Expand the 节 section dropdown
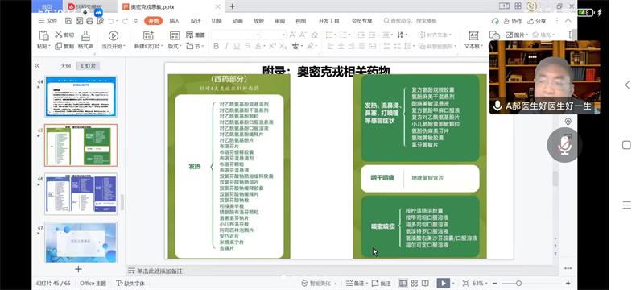Image resolution: width=644 pixels, height=290 pixels. pos(196,47)
